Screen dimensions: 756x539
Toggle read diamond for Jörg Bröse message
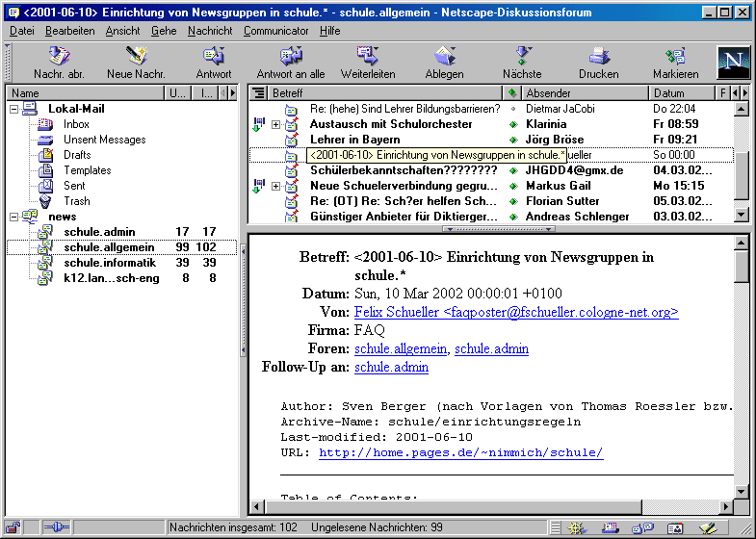pyautogui.click(x=513, y=140)
